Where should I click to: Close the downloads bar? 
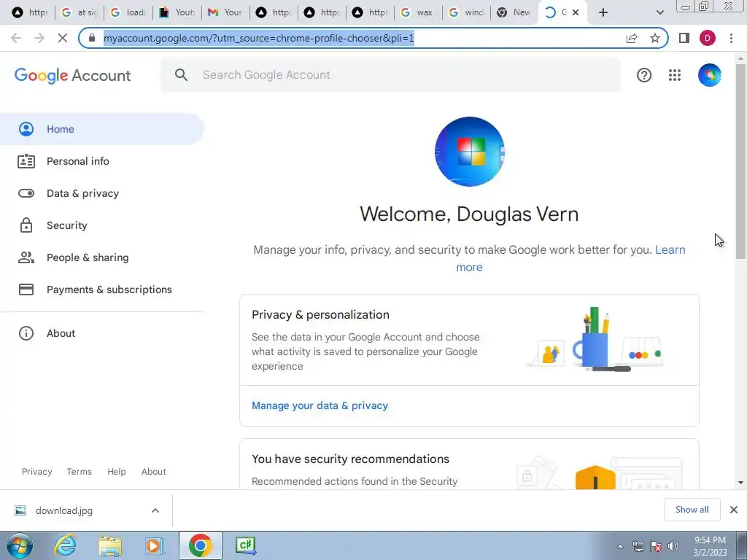coord(734,510)
